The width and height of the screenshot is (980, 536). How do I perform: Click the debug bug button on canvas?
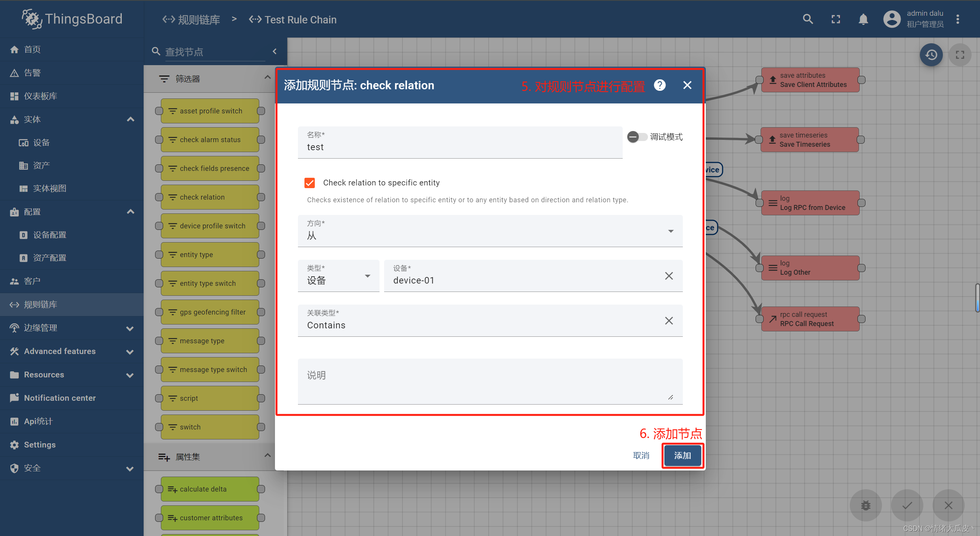click(865, 505)
